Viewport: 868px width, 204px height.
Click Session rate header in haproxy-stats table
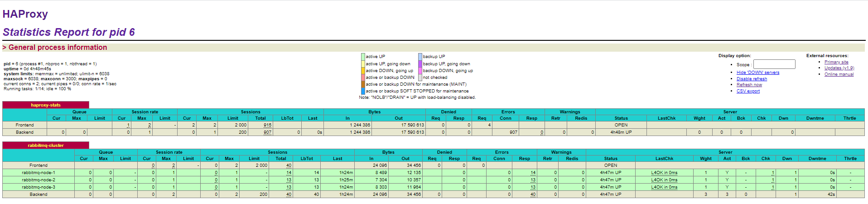(145, 112)
